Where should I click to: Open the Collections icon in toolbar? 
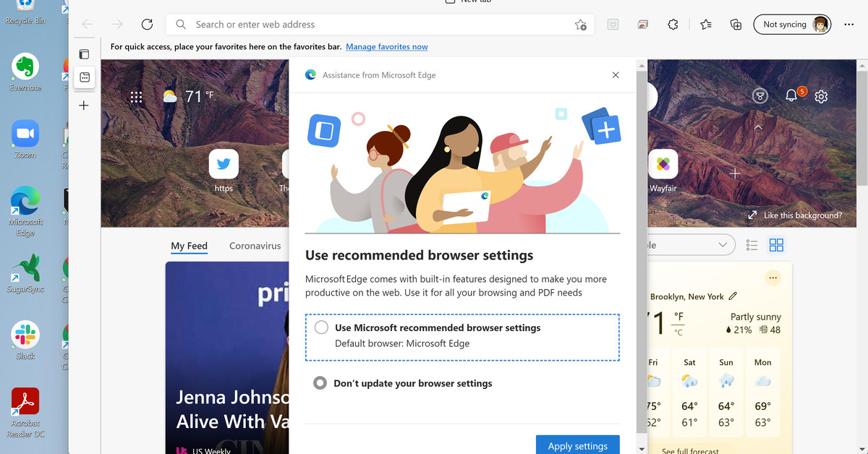click(x=736, y=25)
